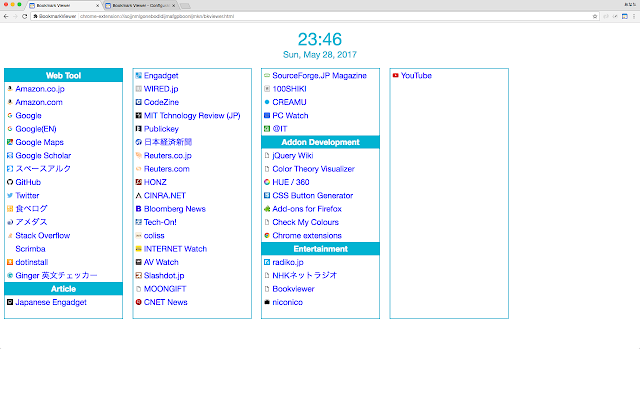Open the new tab button
This screenshot has width=640, height=400.
click(185, 6)
